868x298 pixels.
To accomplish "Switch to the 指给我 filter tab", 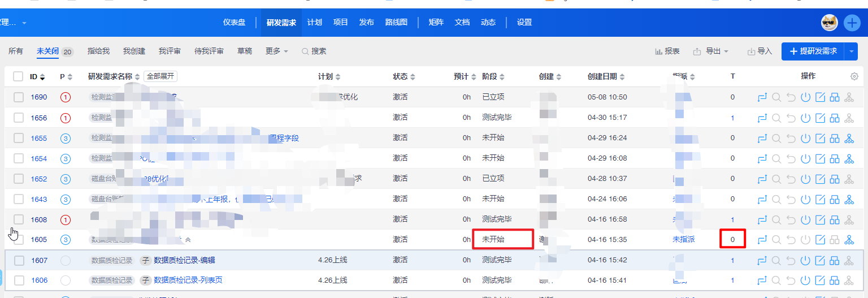I will tap(98, 51).
